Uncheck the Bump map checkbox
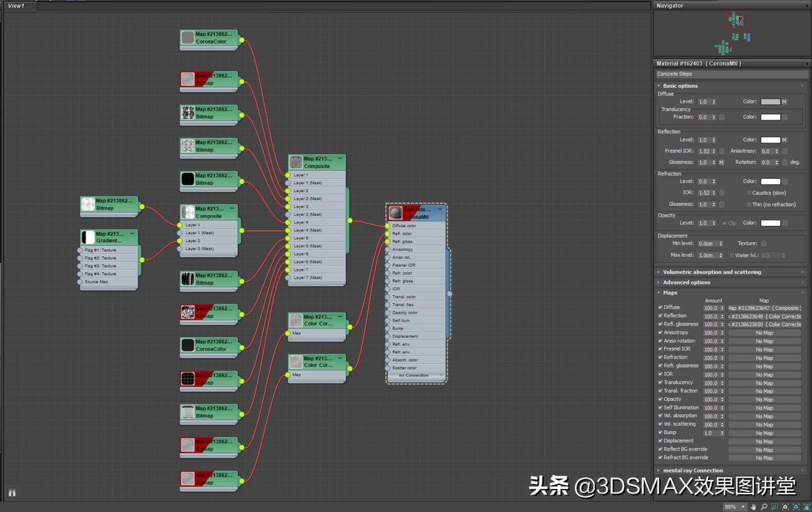This screenshot has height=512, width=812. [x=660, y=433]
